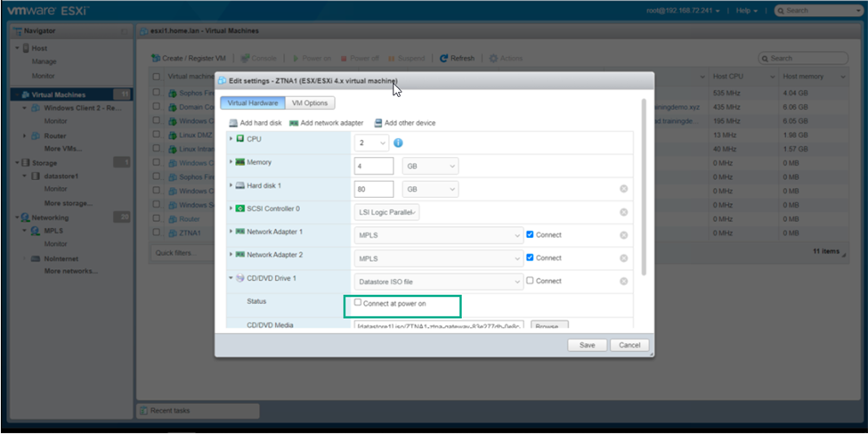Remove Hard disk 1 with its X icon

[623, 189]
